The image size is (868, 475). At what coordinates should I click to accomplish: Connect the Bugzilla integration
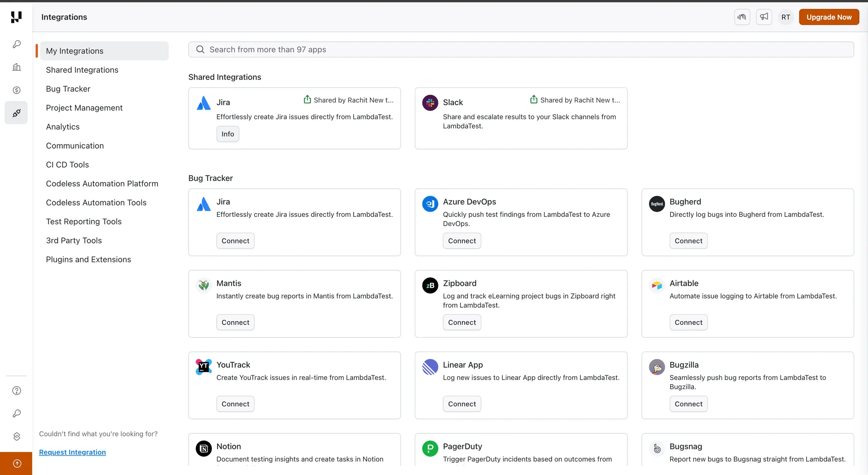[689, 404]
